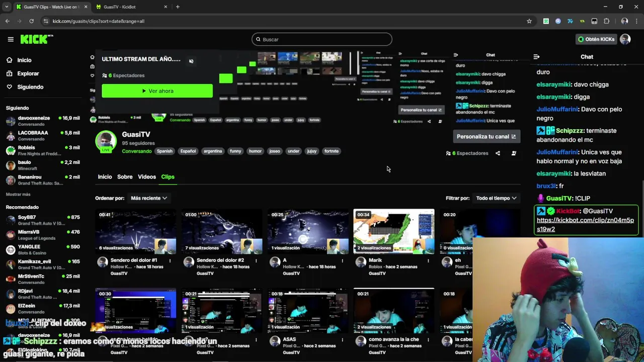
Task: Switch to the Videos channel tab
Action: pyautogui.click(x=147, y=177)
